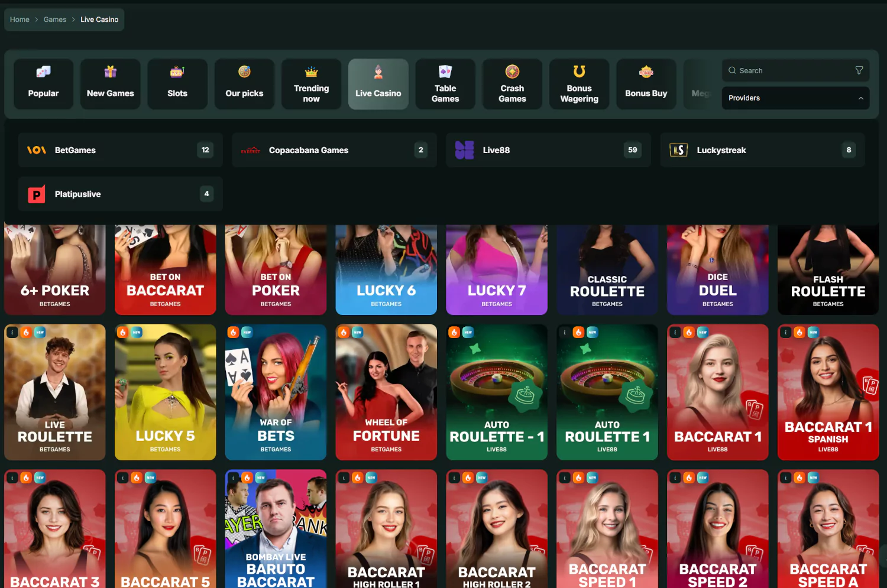
Task: Select the Bonus Buy category
Action: (x=646, y=84)
